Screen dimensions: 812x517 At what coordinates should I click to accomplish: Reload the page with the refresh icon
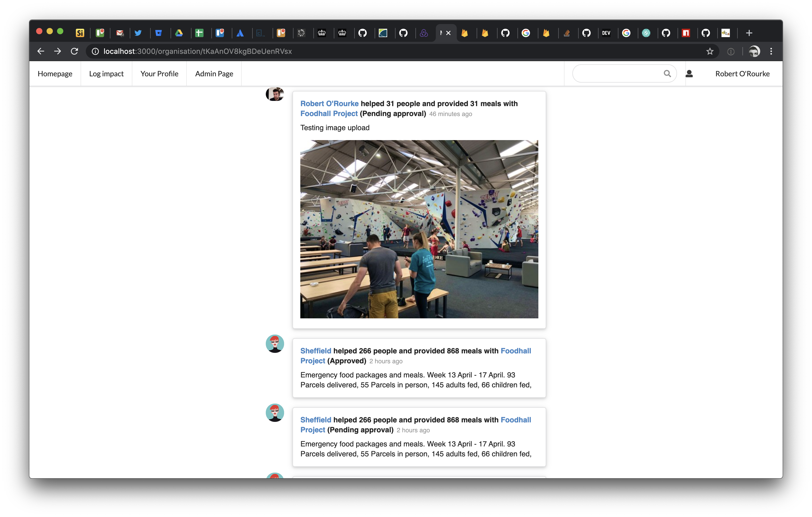[75, 51]
